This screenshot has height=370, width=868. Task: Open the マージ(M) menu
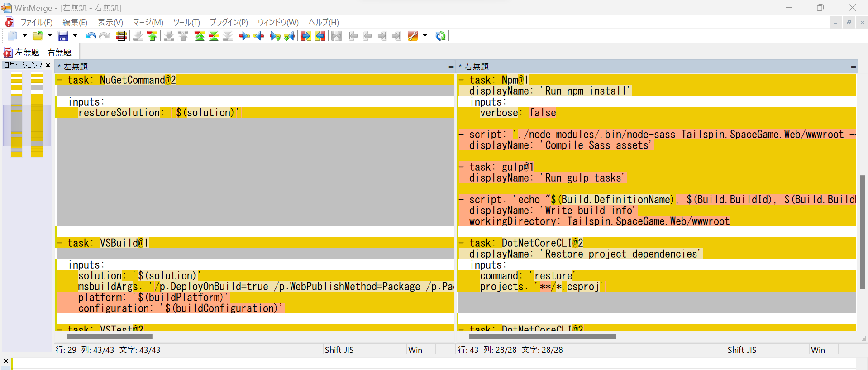point(148,22)
